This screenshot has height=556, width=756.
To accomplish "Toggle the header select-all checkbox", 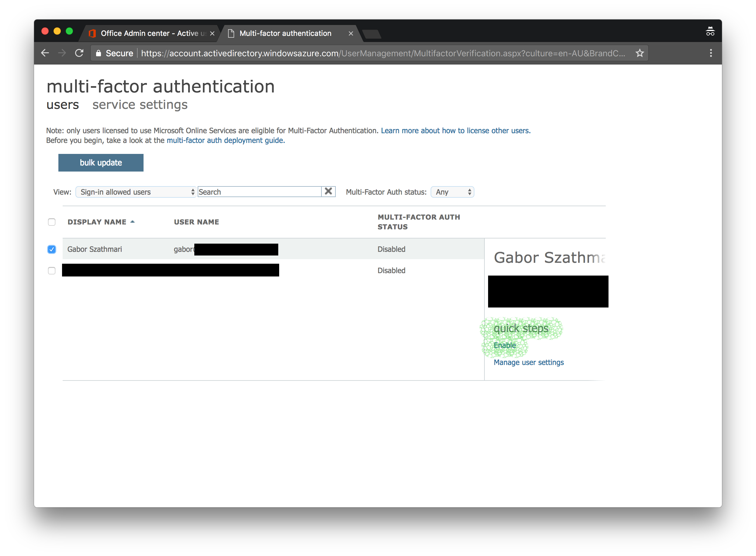I will pos(52,222).
